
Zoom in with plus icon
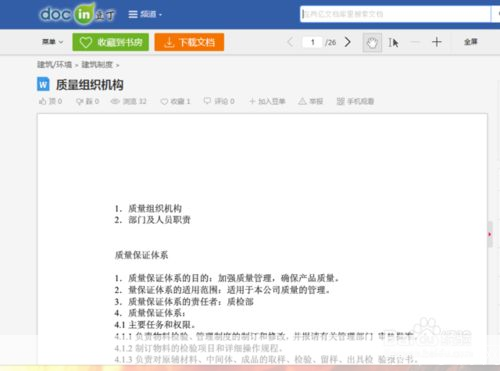(437, 42)
